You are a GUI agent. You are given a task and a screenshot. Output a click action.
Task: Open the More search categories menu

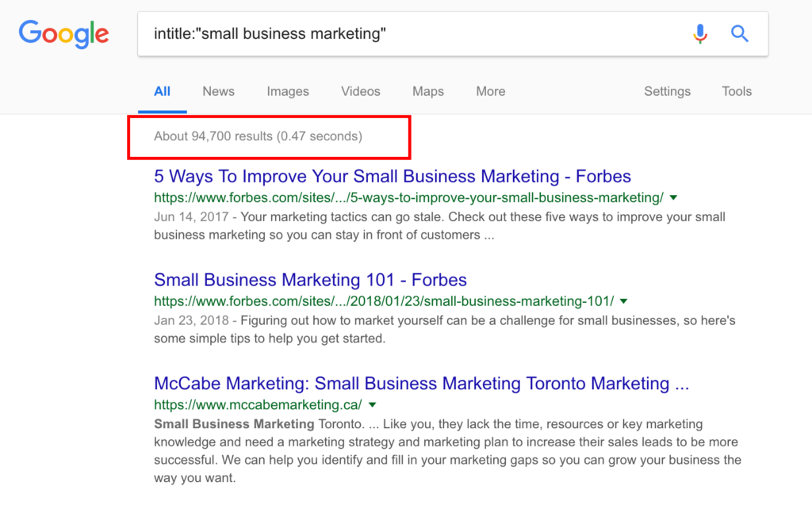pos(490,92)
